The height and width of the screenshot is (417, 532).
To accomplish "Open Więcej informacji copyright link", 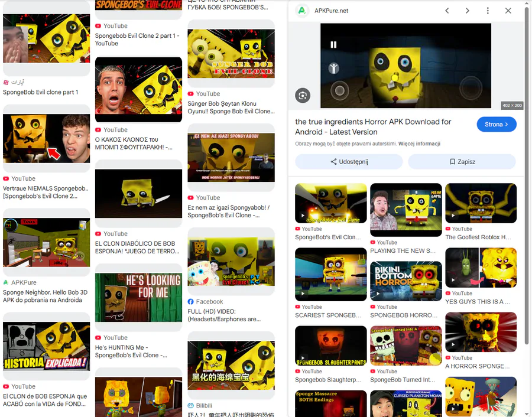I will tap(419, 144).
